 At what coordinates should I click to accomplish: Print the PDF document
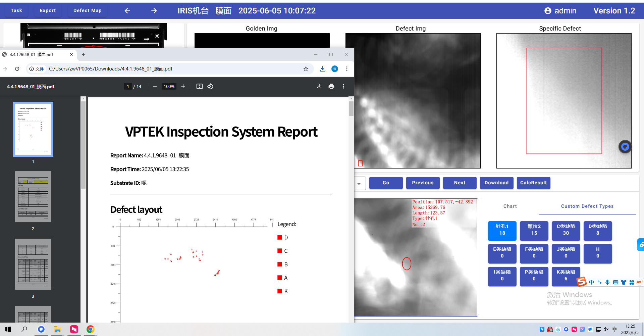point(331,86)
